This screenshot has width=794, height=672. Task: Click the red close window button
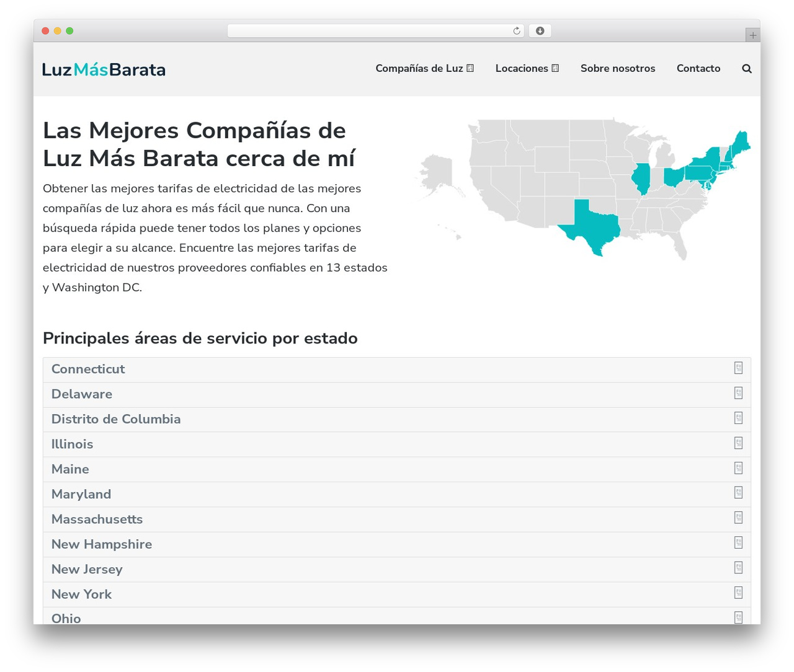(x=45, y=31)
